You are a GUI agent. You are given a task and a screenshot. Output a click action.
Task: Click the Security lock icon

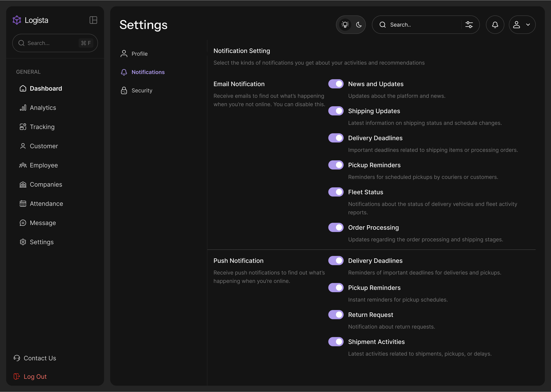pyautogui.click(x=124, y=91)
